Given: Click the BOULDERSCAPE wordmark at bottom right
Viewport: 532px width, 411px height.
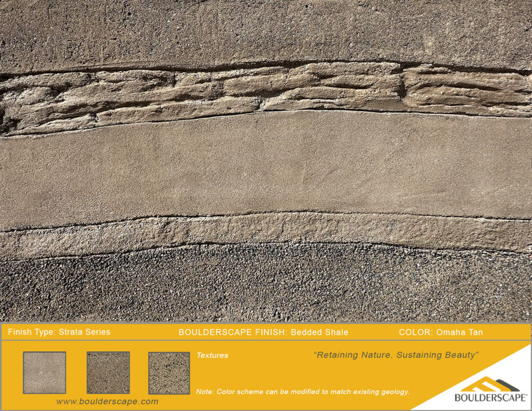Looking at the screenshot, I should coord(489,397).
